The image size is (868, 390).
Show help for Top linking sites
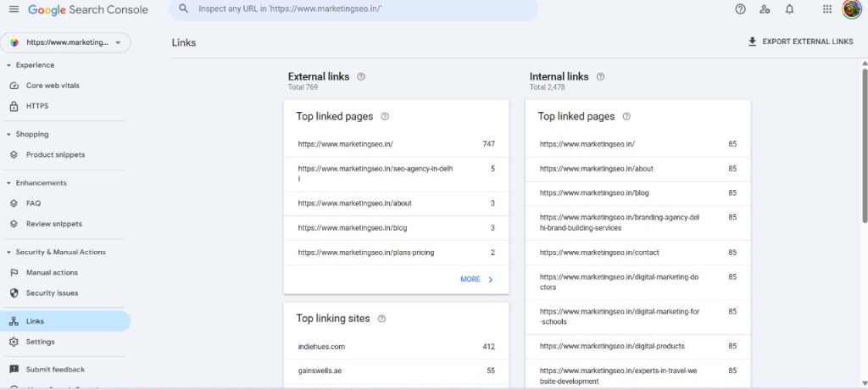tap(381, 319)
